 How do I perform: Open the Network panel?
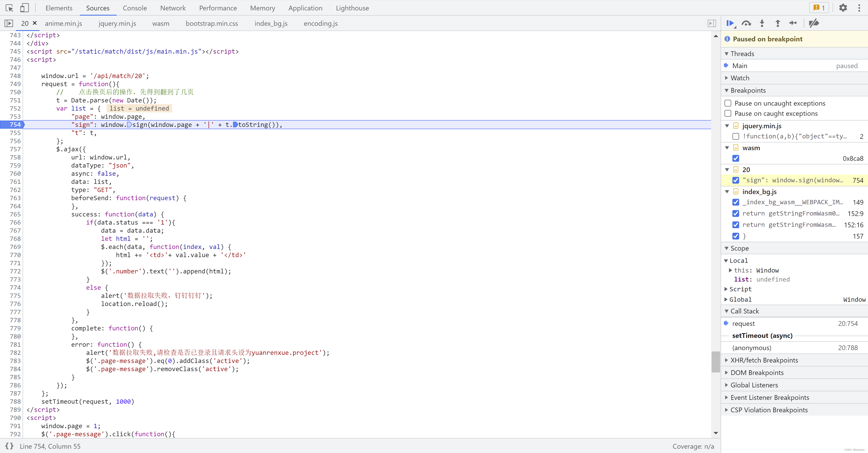coord(173,8)
